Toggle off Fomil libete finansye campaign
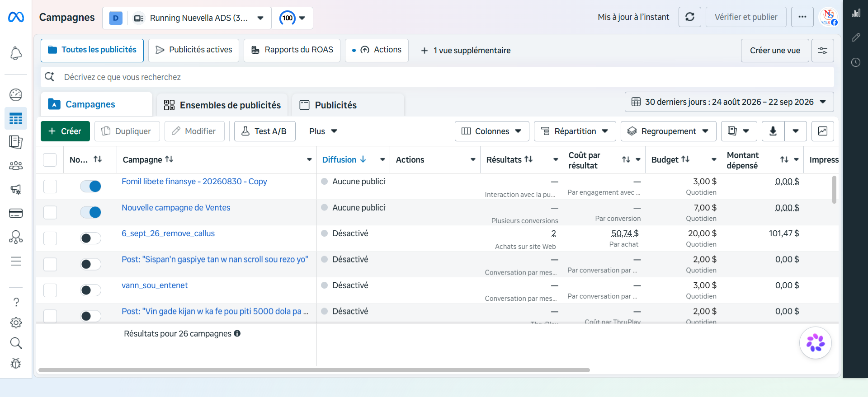Viewport: 868px width, 397px height. 90,186
